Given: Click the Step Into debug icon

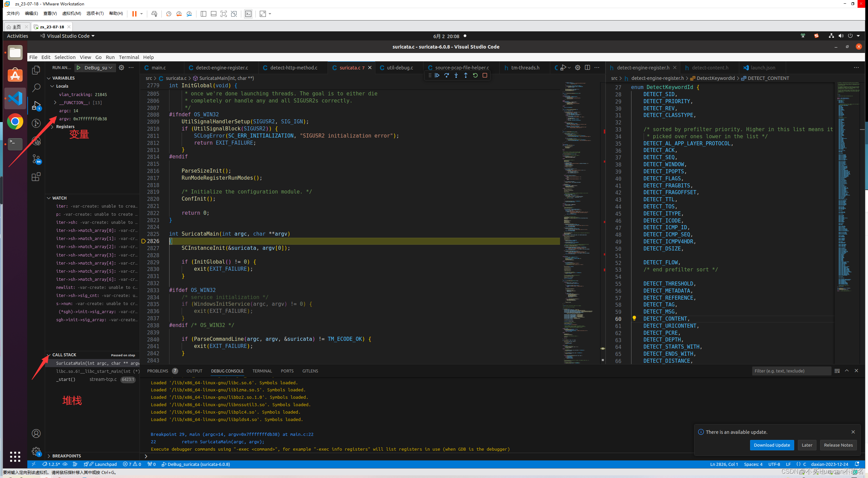Looking at the screenshot, I should [x=456, y=76].
